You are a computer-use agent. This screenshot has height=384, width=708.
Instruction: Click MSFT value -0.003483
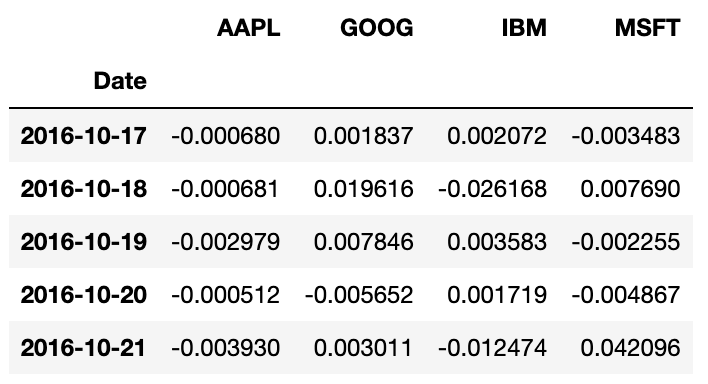coord(625,136)
